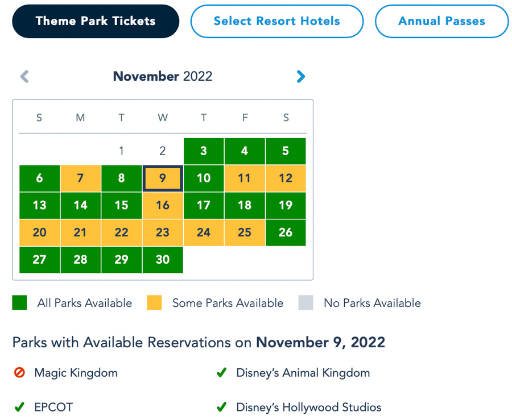Screen dimensions: 512x420
Task: Pick November 7 on the calendar
Action: tap(80, 178)
